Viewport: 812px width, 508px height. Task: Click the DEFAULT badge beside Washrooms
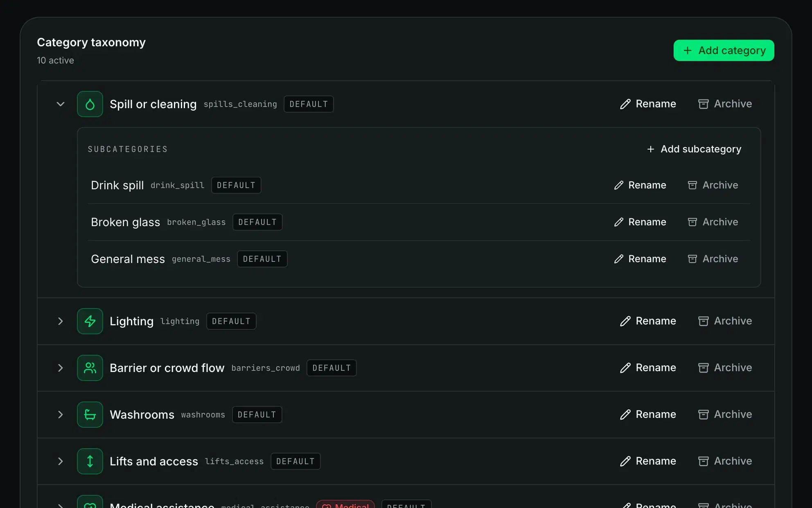[257, 415]
